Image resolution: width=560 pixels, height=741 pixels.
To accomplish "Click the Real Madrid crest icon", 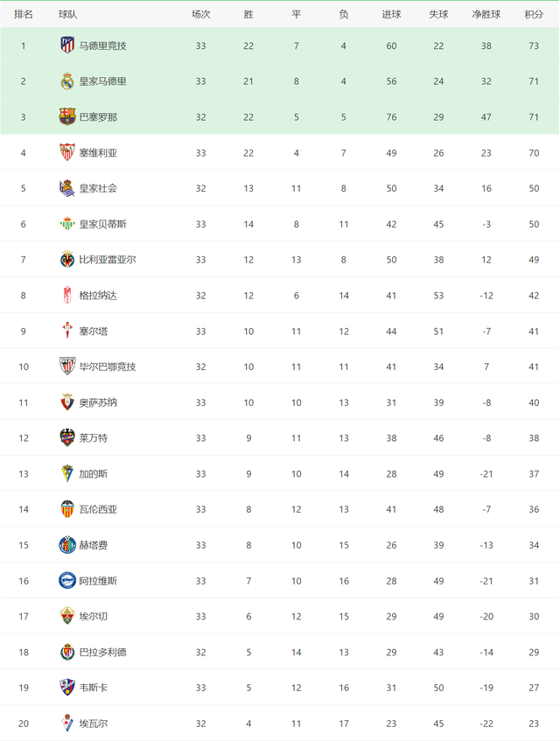I will coord(67,81).
